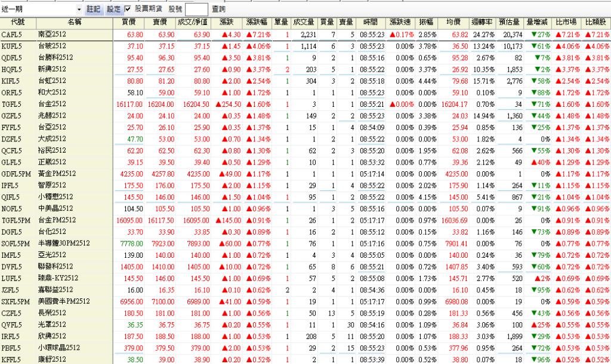The width and height of the screenshot is (611, 364).
Task: Click the 量增減 column header
Action: point(540,22)
